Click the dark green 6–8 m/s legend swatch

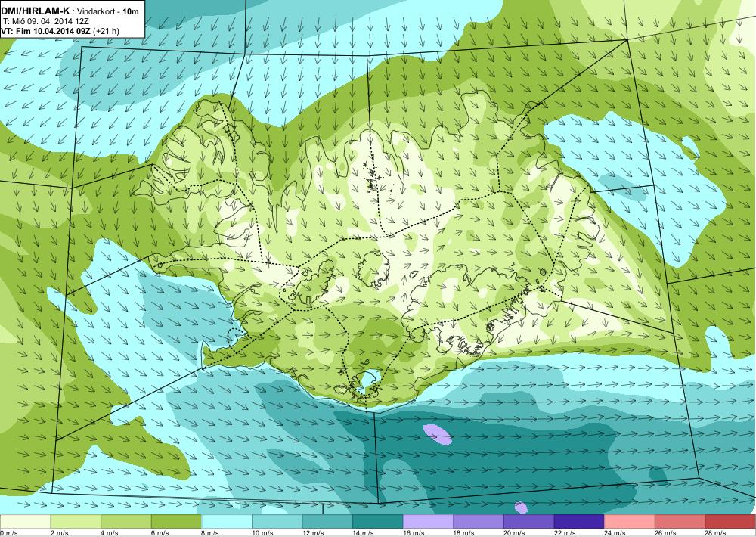[176, 522]
